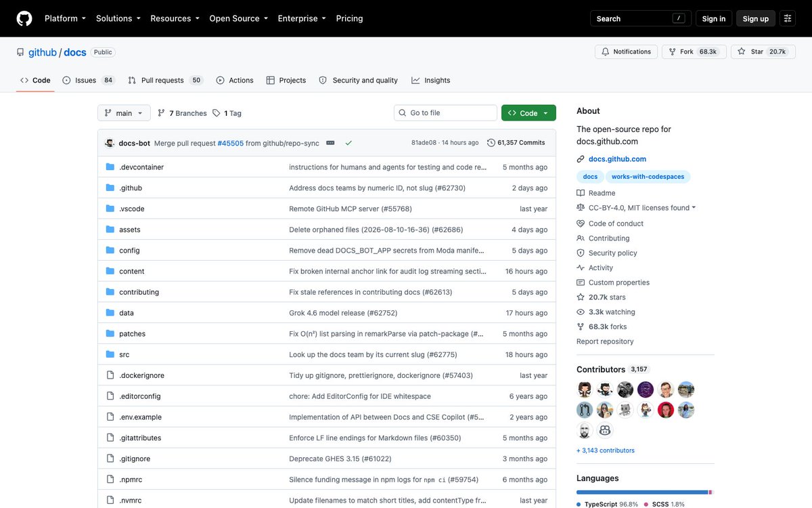Screen dimensions: 812x508
Task: Open the 7 Branches link
Action: (x=182, y=113)
